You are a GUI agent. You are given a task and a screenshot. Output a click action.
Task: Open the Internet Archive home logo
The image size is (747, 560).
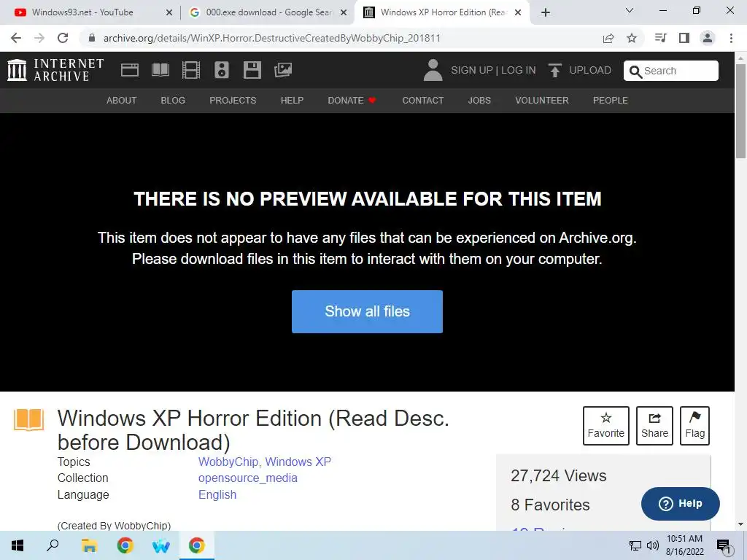tap(55, 70)
